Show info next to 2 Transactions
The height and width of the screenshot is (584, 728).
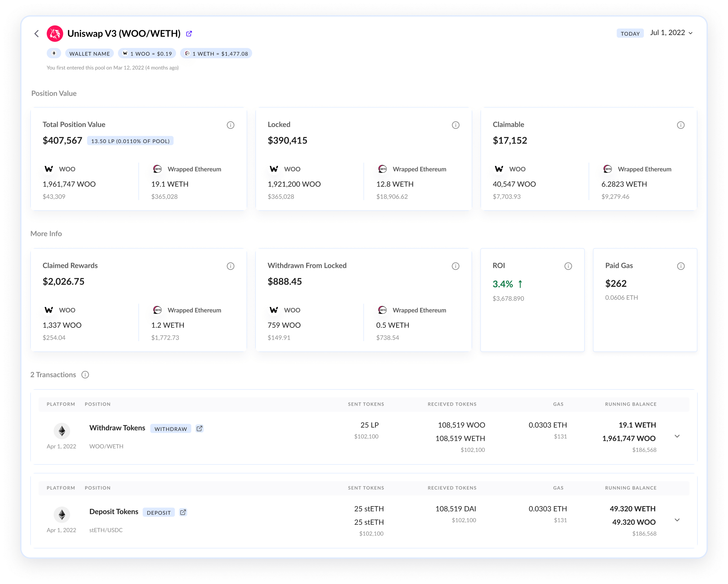point(85,375)
